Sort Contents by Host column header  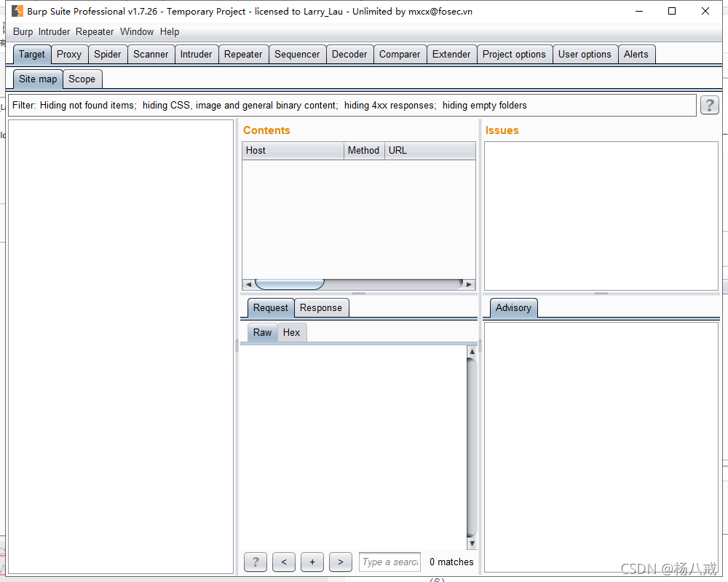(x=293, y=151)
